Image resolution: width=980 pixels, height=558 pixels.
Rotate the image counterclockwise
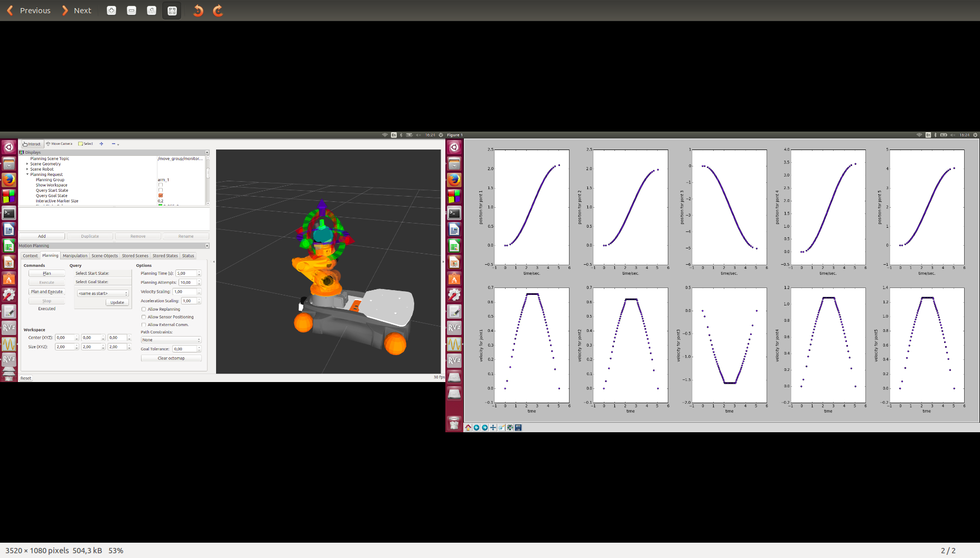(x=198, y=11)
